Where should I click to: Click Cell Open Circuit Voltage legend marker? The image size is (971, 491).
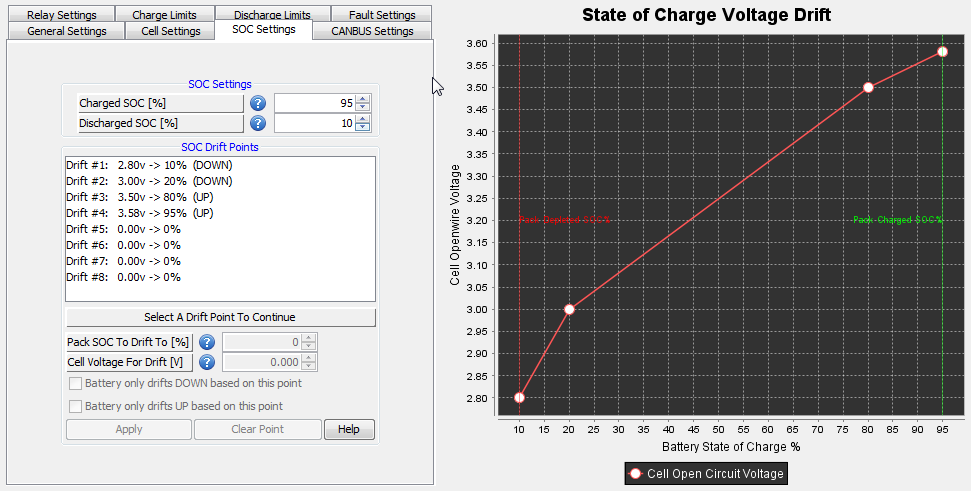tap(635, 474)
